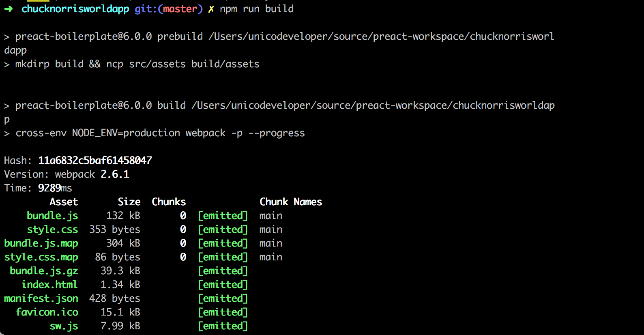Click the 7.99 kB size value
This screenshot has height=335, width=644.
pyautogui.click(x=120, y=326)
